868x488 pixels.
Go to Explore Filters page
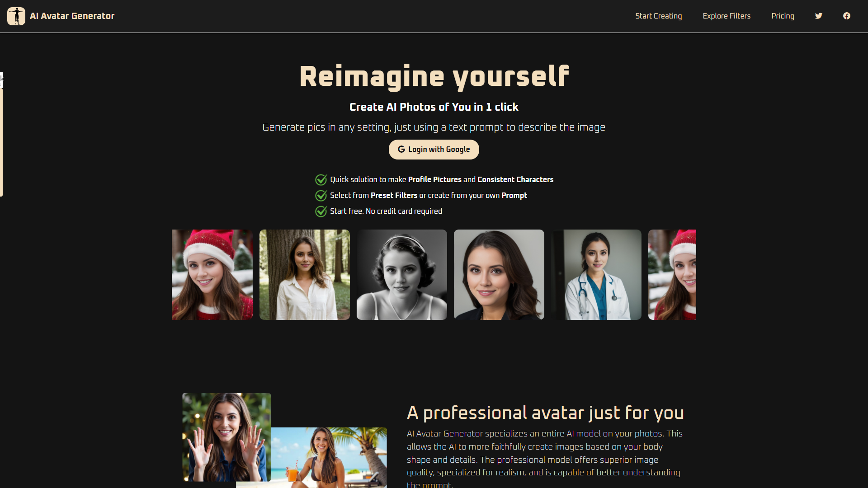pyautogui.click(x=726, y=16)
